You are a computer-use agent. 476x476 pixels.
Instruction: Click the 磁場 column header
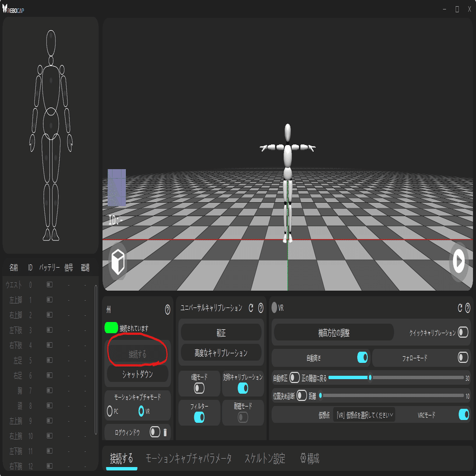click(85, 268)
